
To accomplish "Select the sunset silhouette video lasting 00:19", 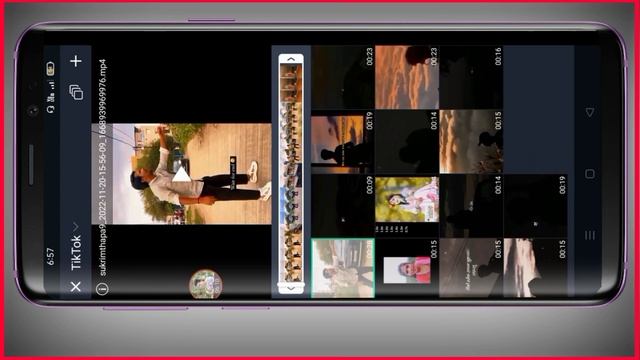I will click(343, 142).
